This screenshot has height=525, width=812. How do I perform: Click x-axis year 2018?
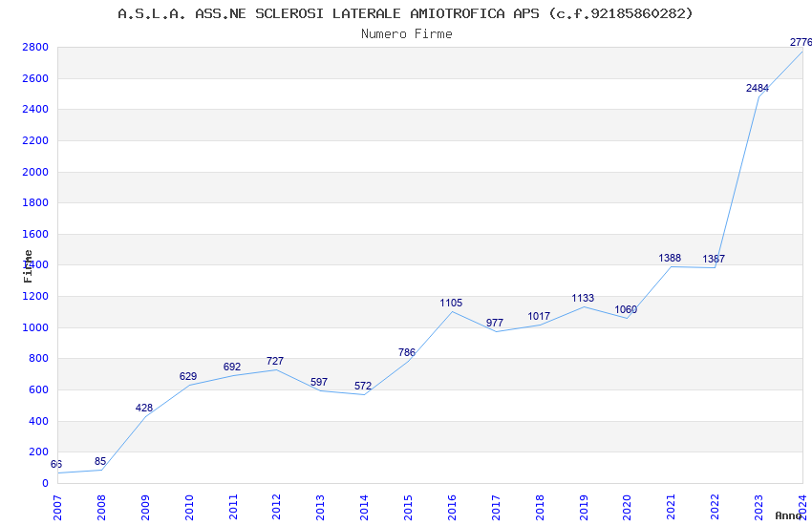coord(540,508)
